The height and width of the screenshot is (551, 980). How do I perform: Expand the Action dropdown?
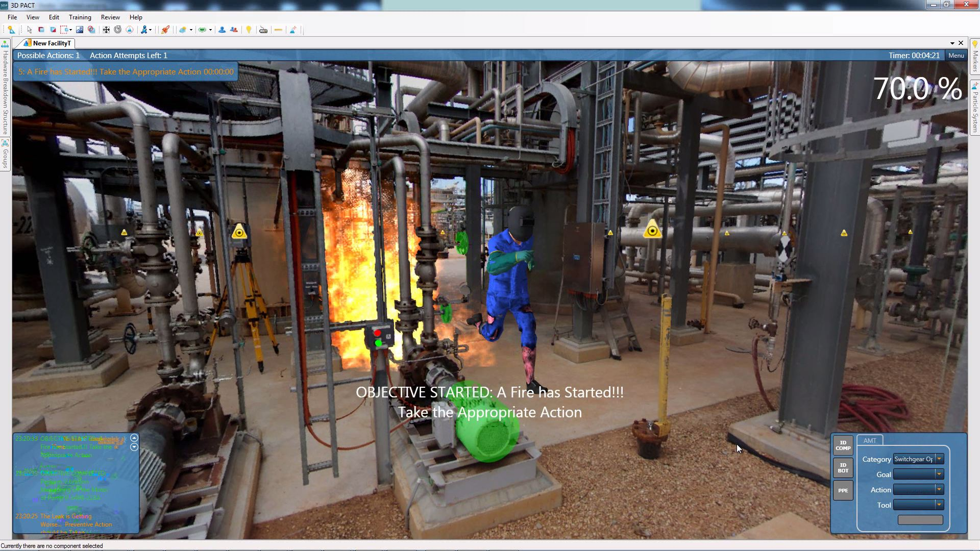pos(939,490)
